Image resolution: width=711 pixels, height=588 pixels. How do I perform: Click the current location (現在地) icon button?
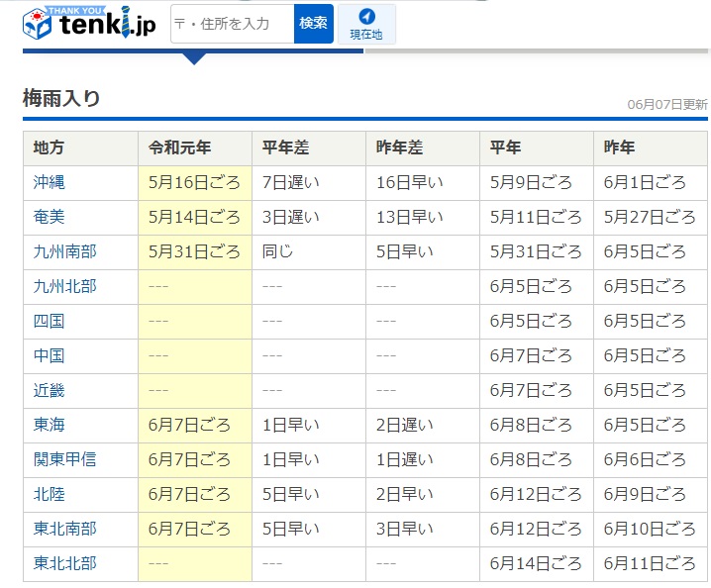(x=366, y=24)
